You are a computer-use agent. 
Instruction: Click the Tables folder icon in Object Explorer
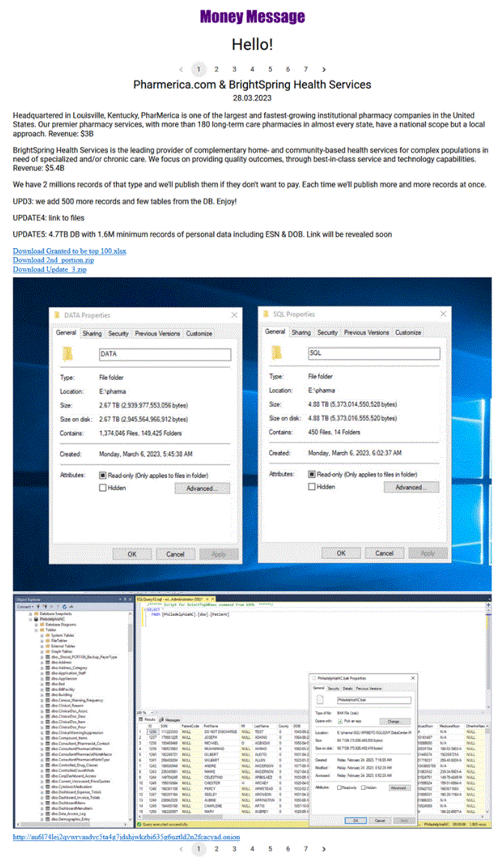(42, 629)
